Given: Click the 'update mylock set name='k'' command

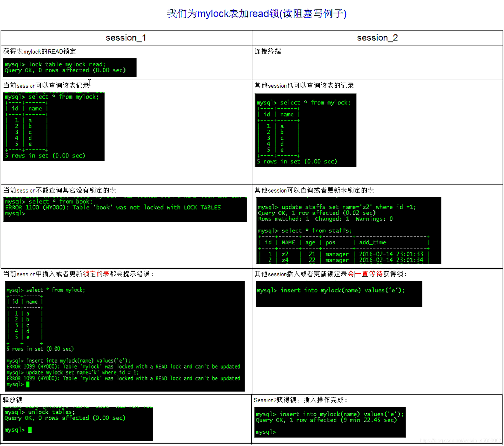Looking at the screenshot, I should [x=72, y=373].
